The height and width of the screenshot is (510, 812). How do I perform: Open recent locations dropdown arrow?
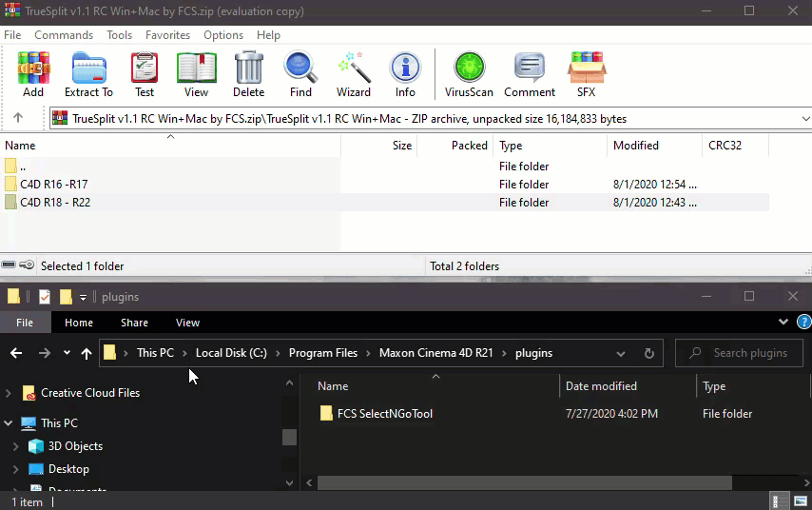67,353
